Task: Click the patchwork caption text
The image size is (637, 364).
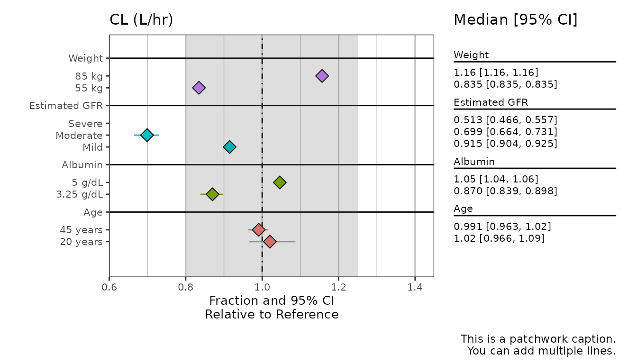Action: [538, 345]
